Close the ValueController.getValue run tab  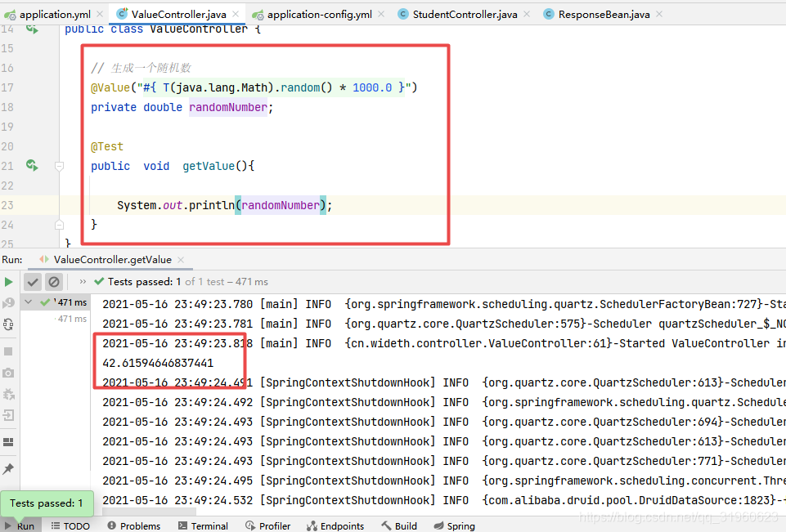(181, 260)
